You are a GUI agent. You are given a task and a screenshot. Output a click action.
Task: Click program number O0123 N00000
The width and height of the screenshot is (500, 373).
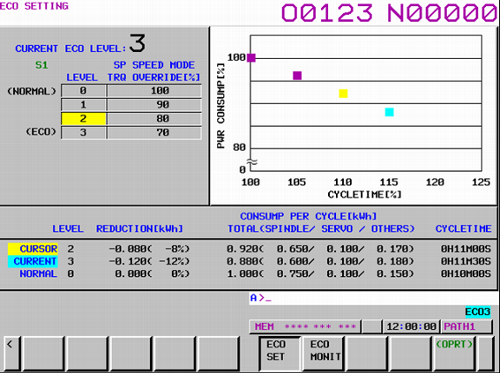click(390, 13)
